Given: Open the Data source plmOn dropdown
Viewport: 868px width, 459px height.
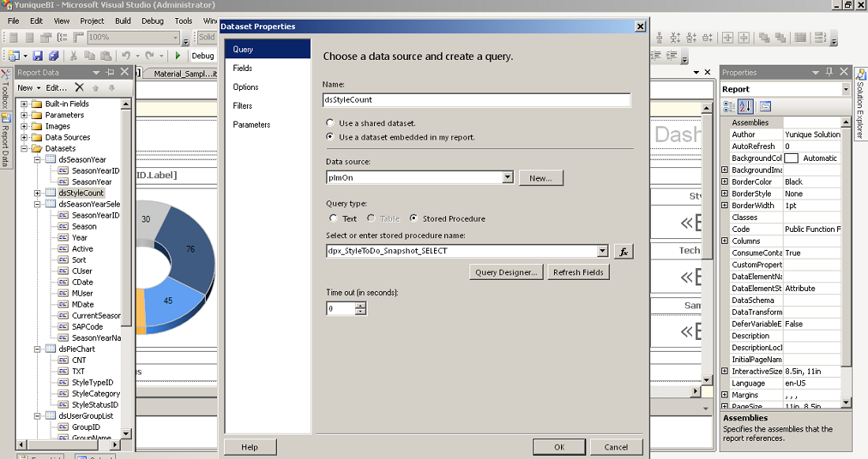Looking at the screenshot, I should tap(507, 177).
